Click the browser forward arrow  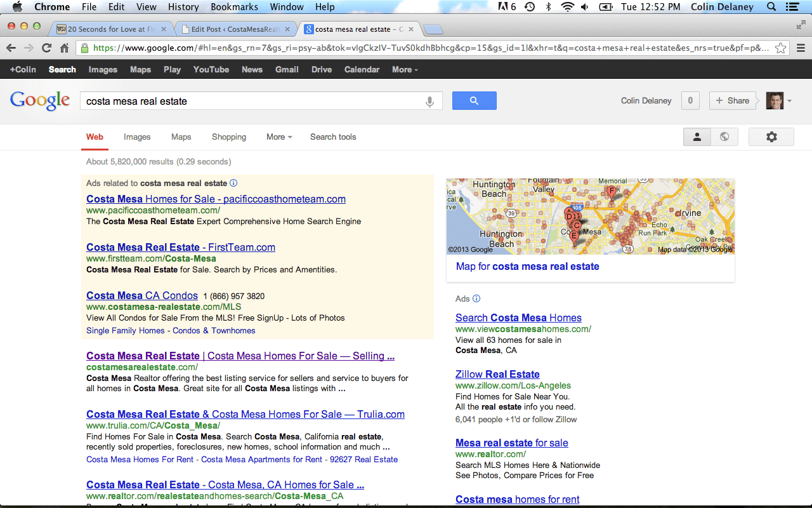pyautogui.click(x=29, y=48)
